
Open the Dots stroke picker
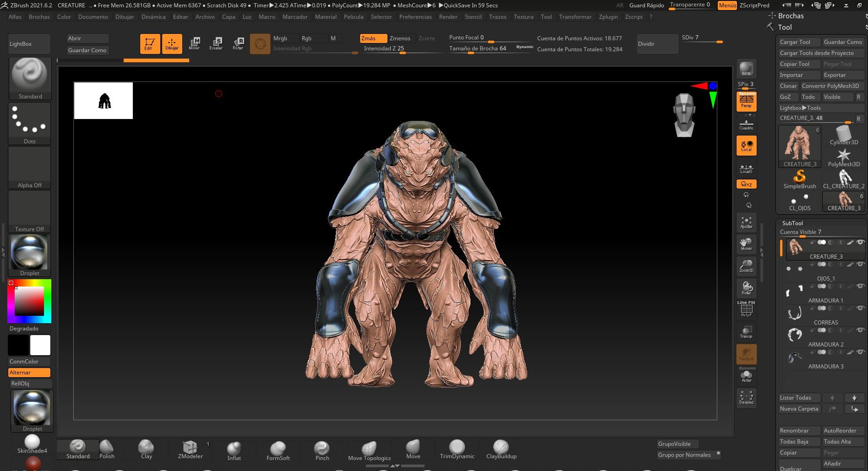[x=30, y=123]
